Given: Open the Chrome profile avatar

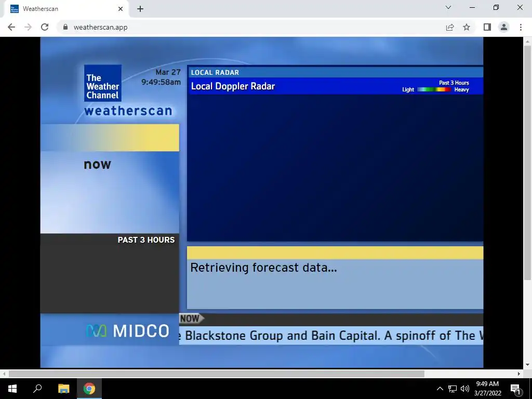Looking at the screenshot, I should pyautogui.click(x=504, y=27).
